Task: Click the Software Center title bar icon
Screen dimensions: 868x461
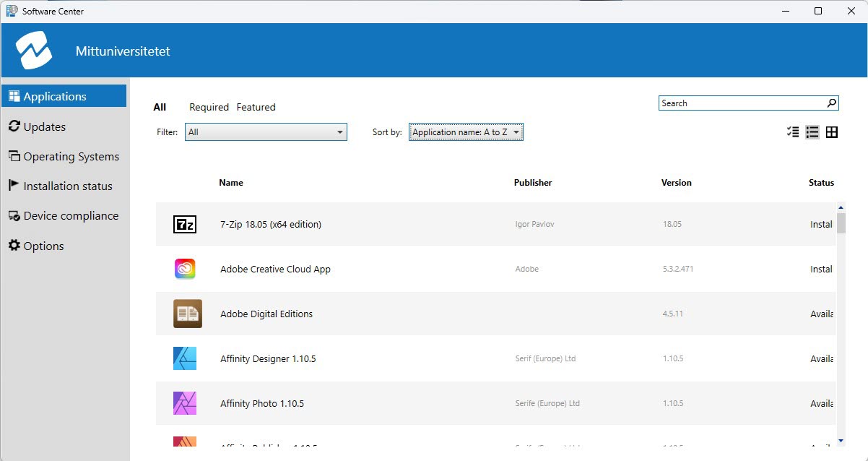Action: [12, 11]
